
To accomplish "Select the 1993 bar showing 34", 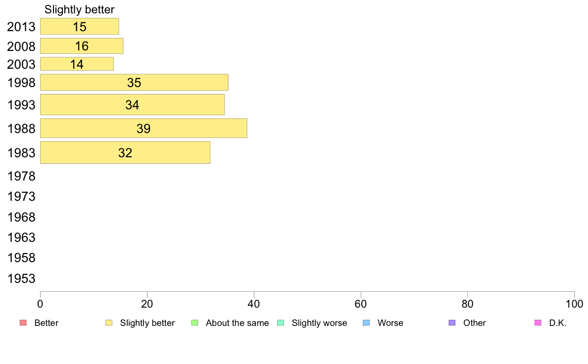I will 132,104.
